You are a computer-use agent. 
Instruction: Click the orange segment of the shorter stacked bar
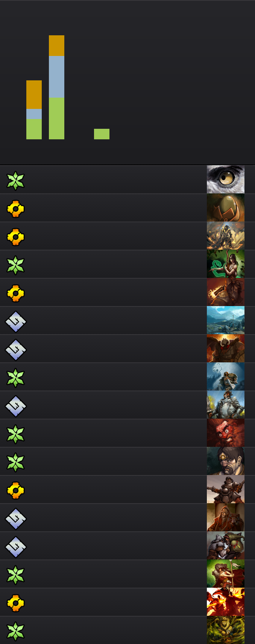pos(34,95)
